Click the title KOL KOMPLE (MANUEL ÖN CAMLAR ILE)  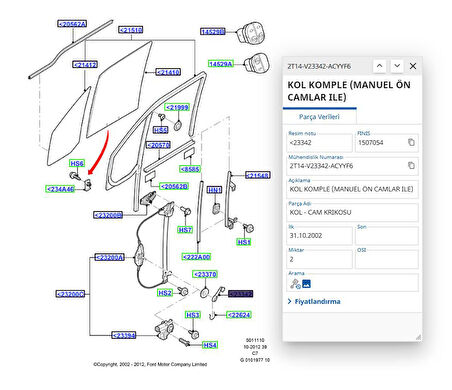pyautogui.click(x=349, y=91)
